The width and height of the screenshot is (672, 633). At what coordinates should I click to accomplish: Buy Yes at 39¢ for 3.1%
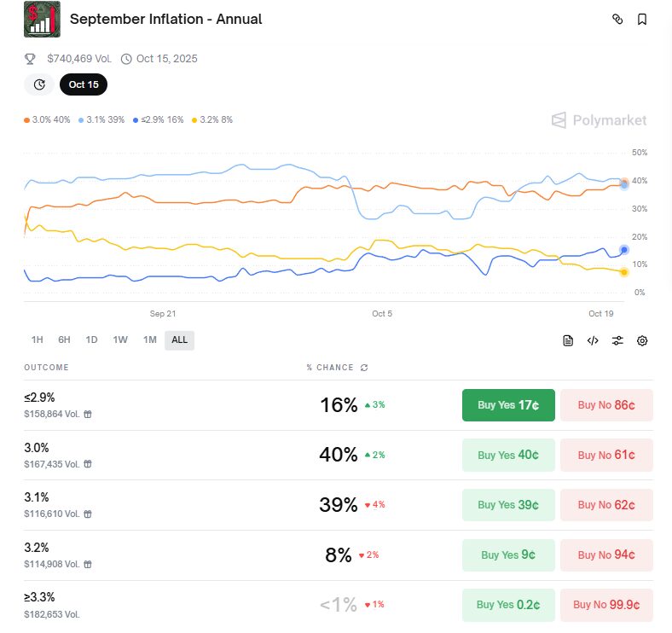pyautogui.click(x=507, y=505)
